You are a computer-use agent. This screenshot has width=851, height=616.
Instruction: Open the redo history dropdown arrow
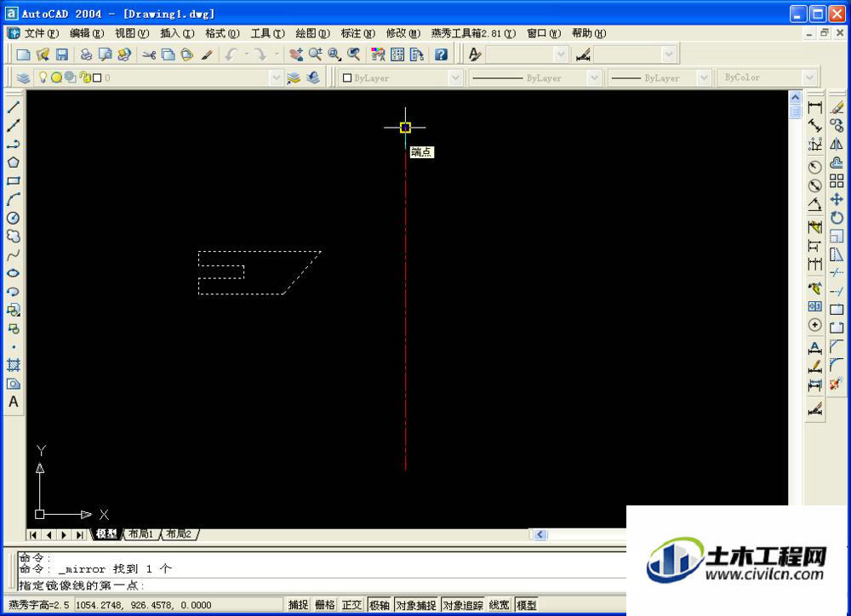[277, 54]
